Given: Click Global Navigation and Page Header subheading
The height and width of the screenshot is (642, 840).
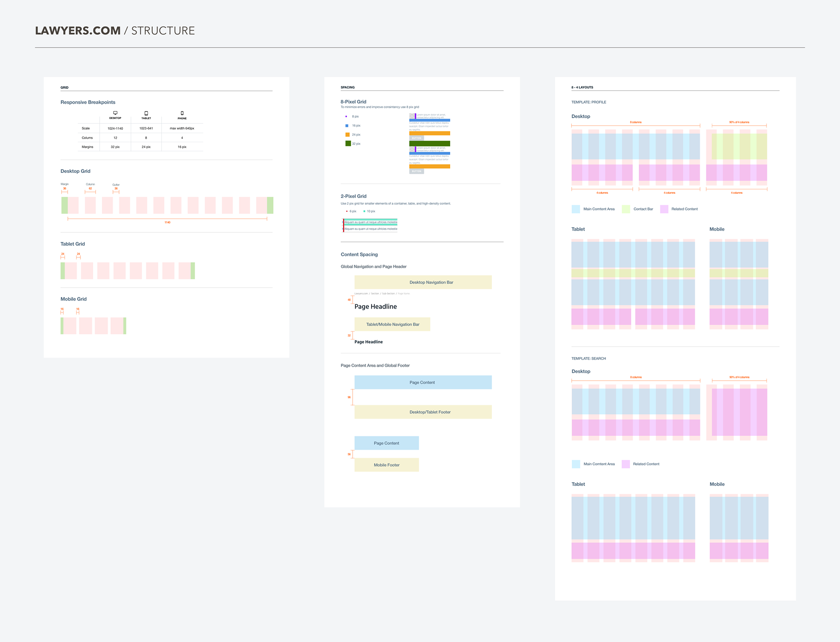Looking at the screenshot, I should tap(374, 267).
